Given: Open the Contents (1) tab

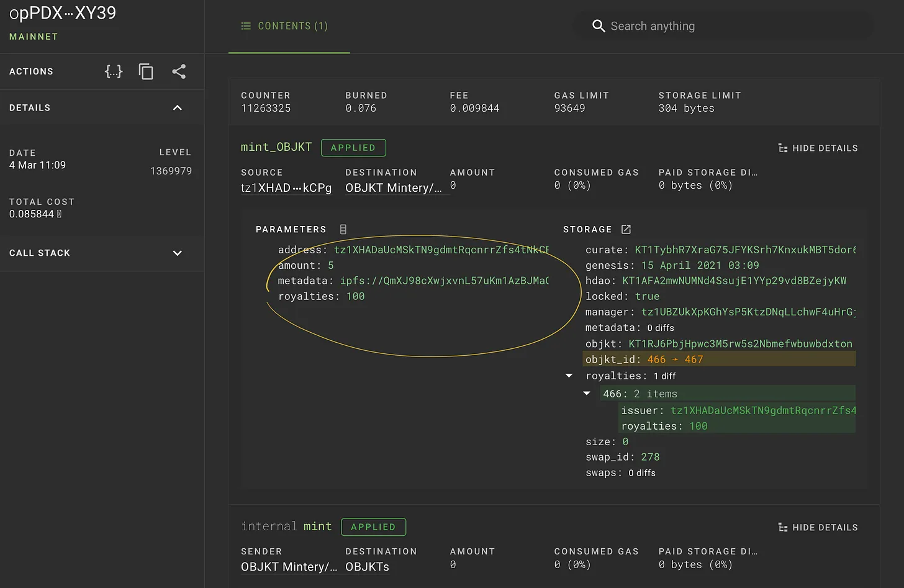Looking at the screenshot, I should coord(289,26).
